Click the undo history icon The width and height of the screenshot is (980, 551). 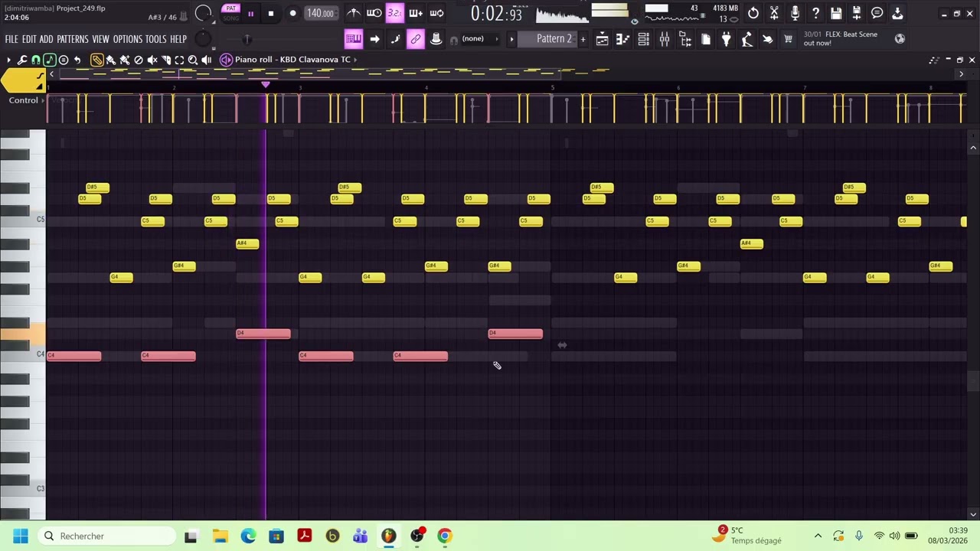click(x=753, y=13)
